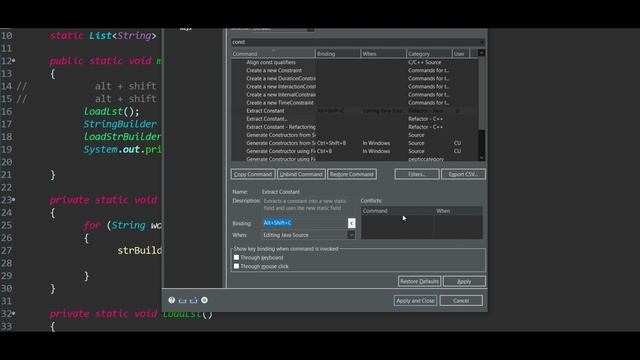
Task: Click the Binding field with Alt+Shift+C
Action: point(304,223)
